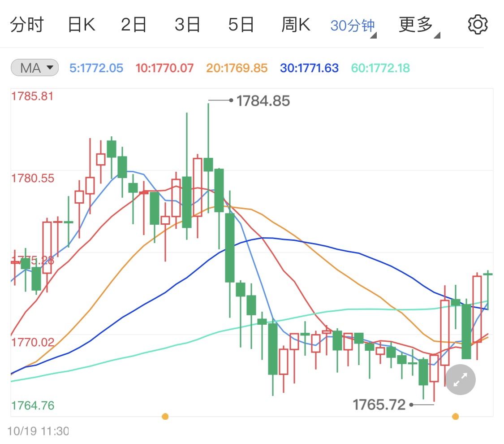504x444 pixels.
Task: Click the left orange timeline dot marker
Action: (x=165, y=417)
